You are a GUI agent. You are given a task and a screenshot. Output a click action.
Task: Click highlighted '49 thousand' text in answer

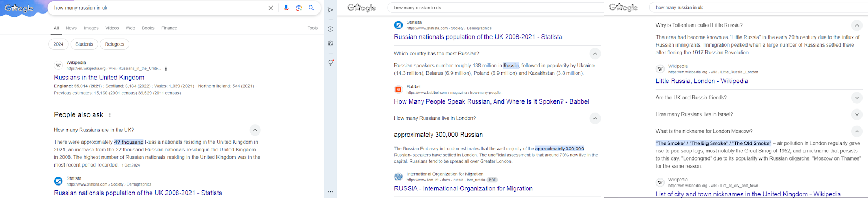129,142
